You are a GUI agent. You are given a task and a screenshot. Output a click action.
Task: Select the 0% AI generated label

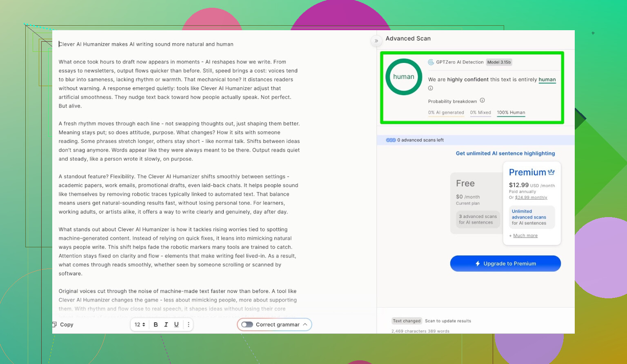point(446,113)
